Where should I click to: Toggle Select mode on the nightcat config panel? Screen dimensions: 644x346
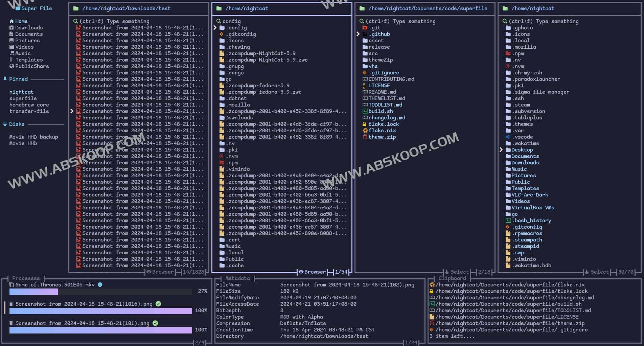tap(313, 272)
